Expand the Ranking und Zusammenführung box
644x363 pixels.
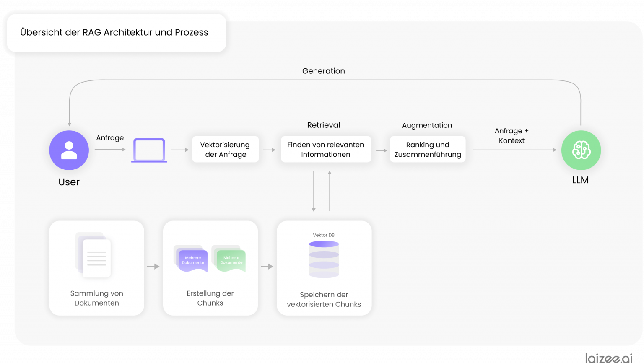[428, 149]
